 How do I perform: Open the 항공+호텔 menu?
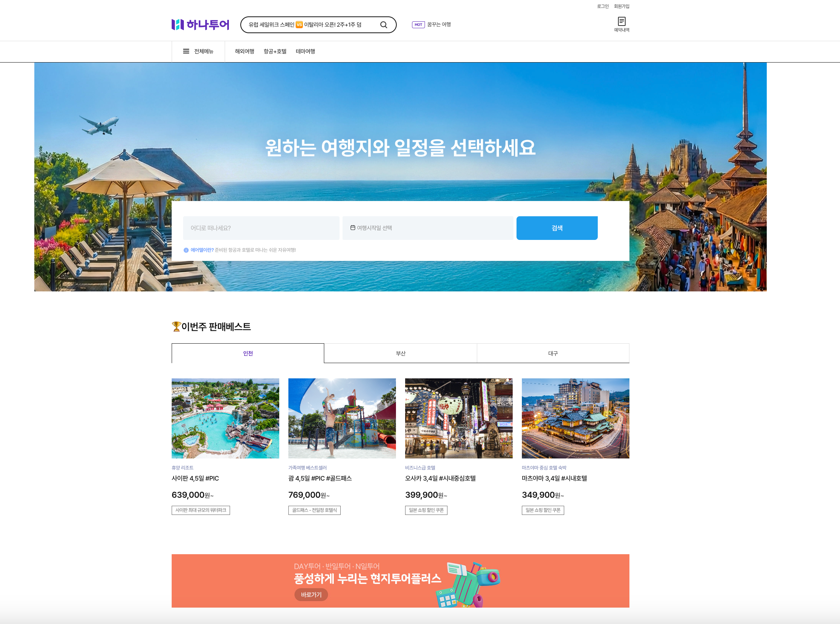coord(275,51)
